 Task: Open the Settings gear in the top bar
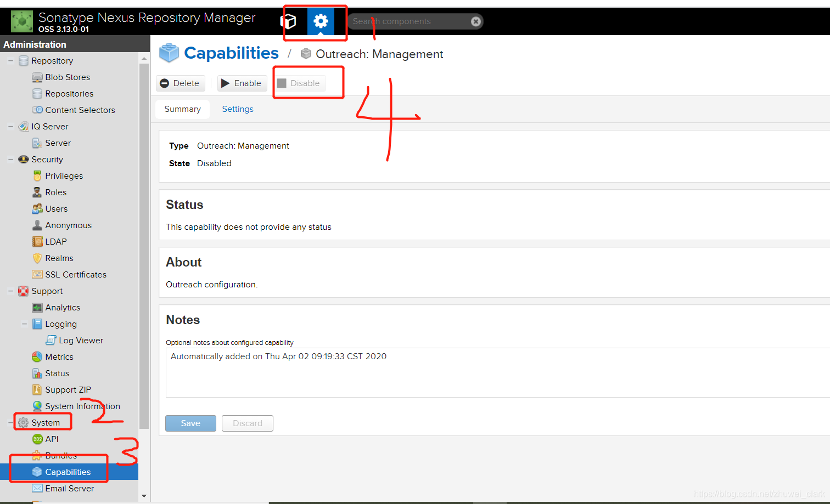click(321, 21)
